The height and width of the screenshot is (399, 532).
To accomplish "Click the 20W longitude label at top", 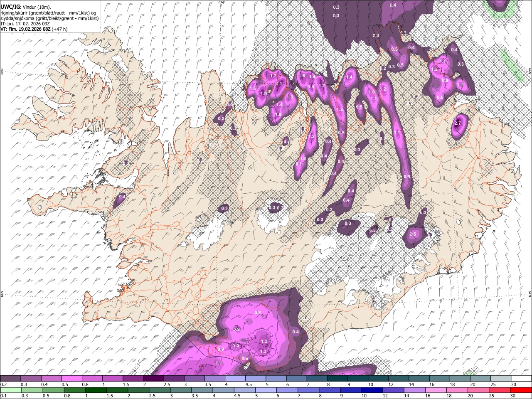I will click(222, 2).
